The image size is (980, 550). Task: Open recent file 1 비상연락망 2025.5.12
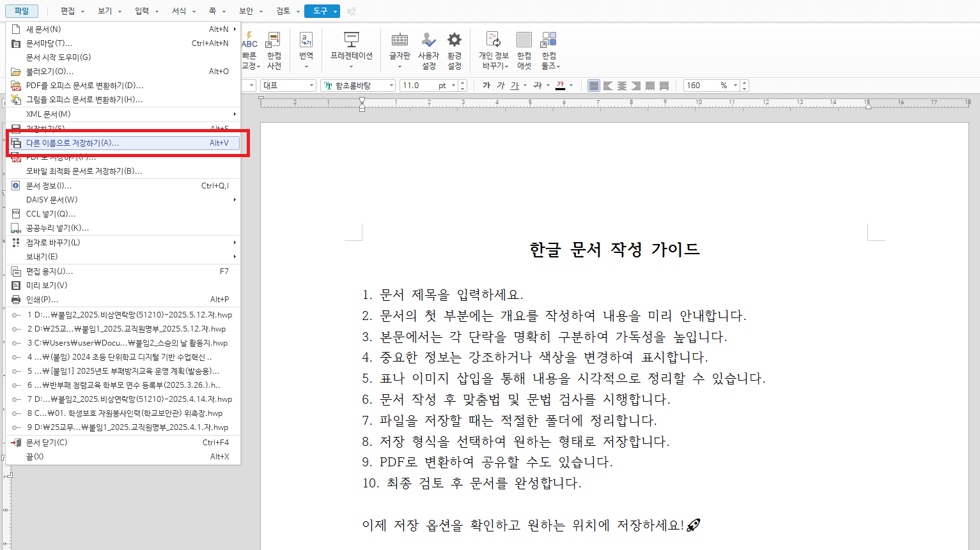123,315
